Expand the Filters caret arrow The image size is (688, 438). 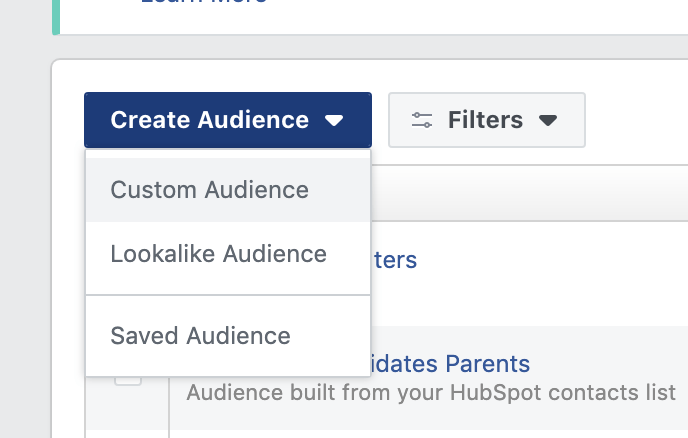(x=547, y=121)
